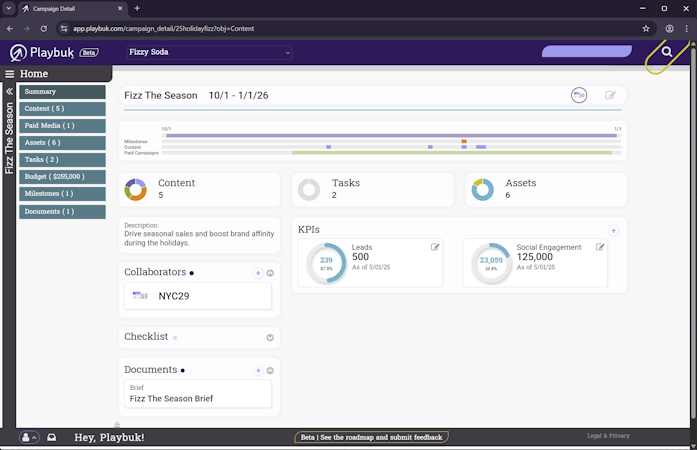The width and height of the screenshot is (697, 450).
Task: Expand the Checklist section
Action: 270,338
